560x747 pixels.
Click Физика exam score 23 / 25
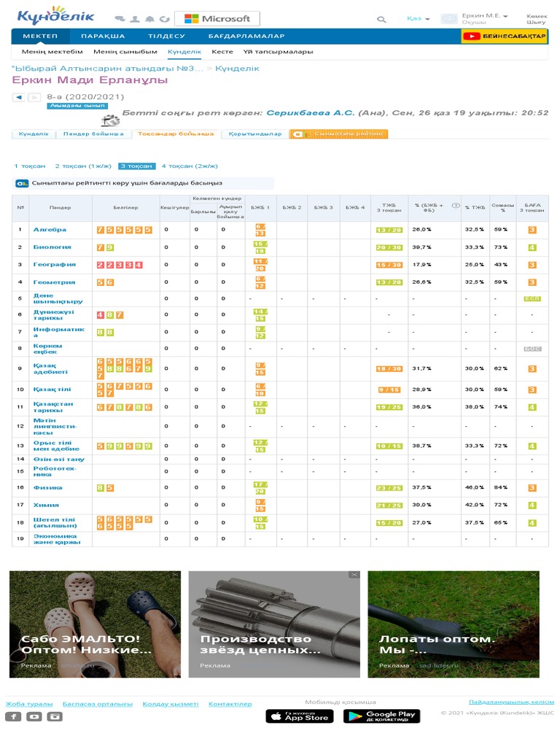point(389,488)
